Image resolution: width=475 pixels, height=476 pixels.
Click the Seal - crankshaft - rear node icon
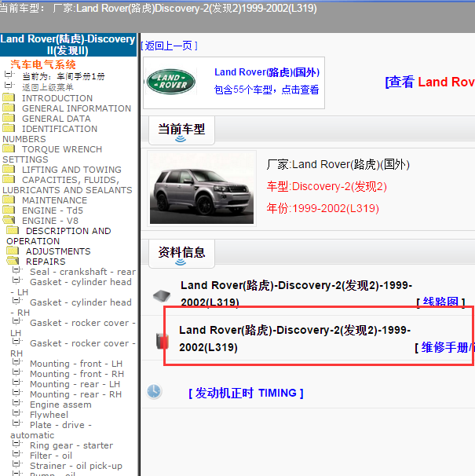[17, 270]
